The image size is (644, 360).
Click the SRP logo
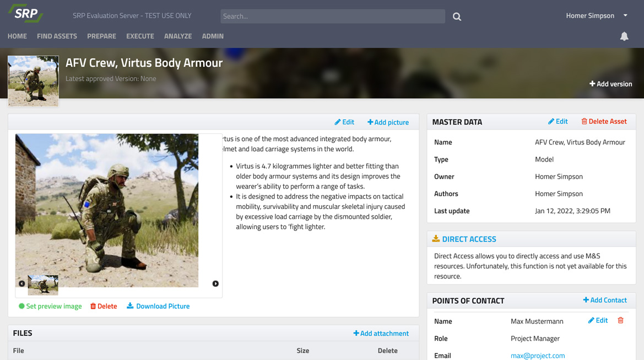click(x=25, y=14)
